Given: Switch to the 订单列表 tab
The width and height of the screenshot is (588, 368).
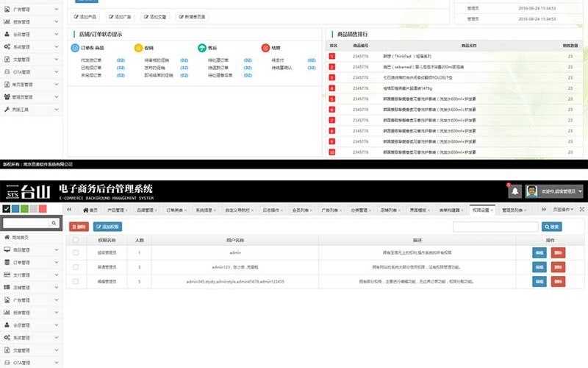Looking at the screenshot, I should [x=176, y=210].
